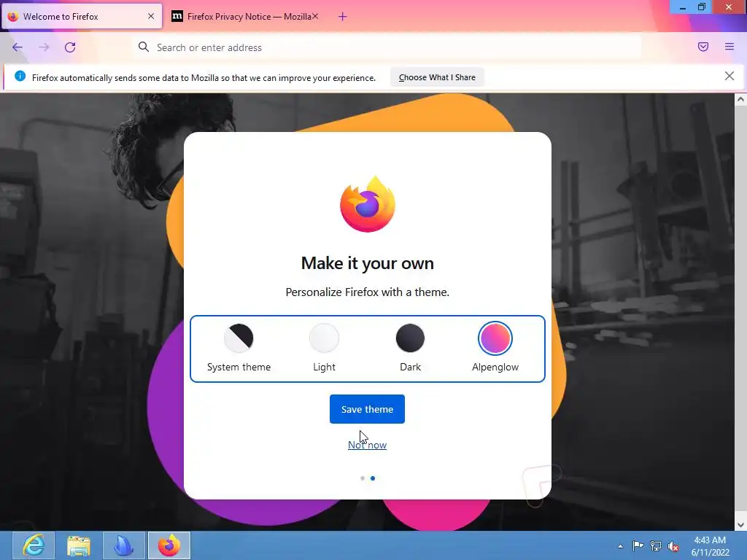This screenshot has height=560, width=747.
Task: Click the info icon in notification bar
Action: coord(20,76)
